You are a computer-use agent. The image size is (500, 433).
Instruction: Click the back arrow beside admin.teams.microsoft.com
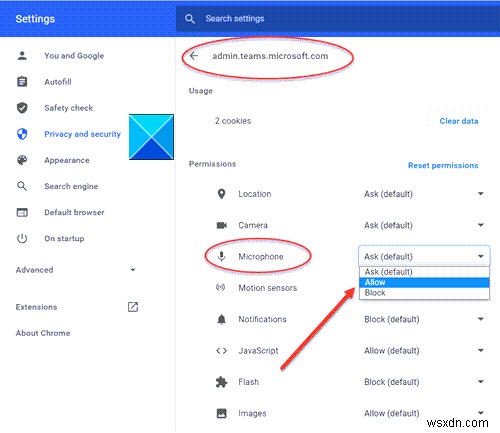coord(194,56)
